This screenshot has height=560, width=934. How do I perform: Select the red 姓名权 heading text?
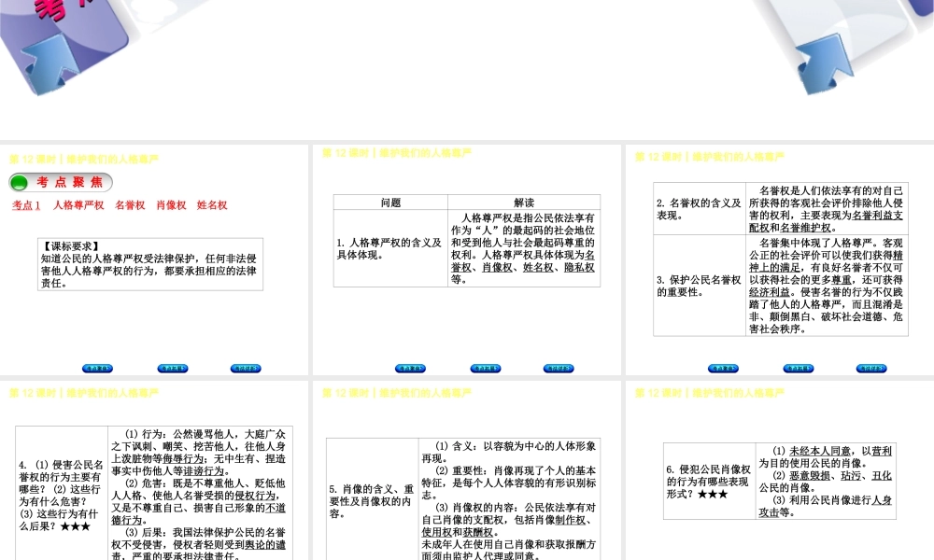point(212,205)
